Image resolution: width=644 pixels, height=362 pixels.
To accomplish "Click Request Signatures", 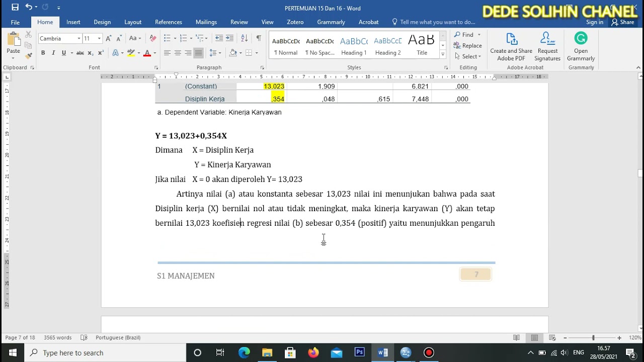I will (547, 47).
